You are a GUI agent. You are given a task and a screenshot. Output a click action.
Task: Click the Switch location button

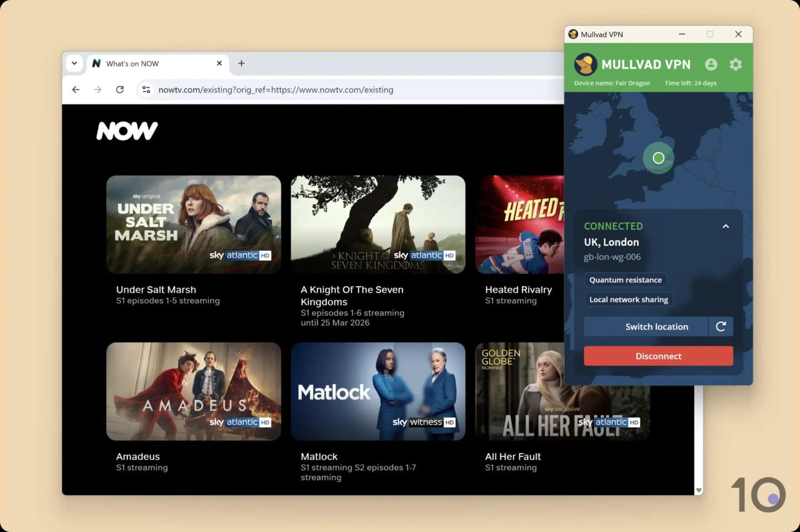point(657,326)
